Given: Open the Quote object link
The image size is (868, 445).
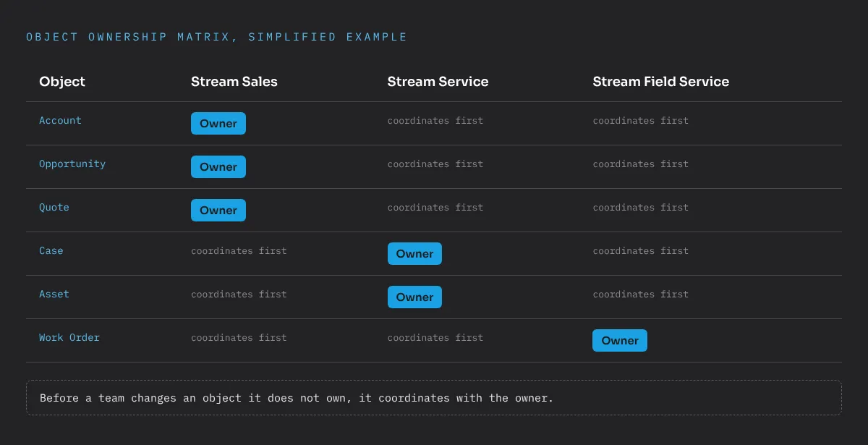Looking at the screenshot, I should click(54, 208).
